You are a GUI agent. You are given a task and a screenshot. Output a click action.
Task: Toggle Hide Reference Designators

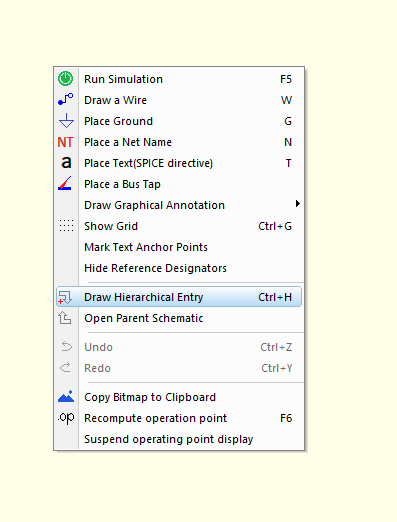click(179, 268)
